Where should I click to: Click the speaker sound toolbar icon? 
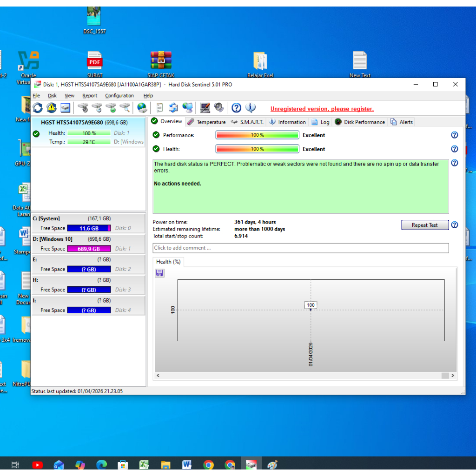219,108
